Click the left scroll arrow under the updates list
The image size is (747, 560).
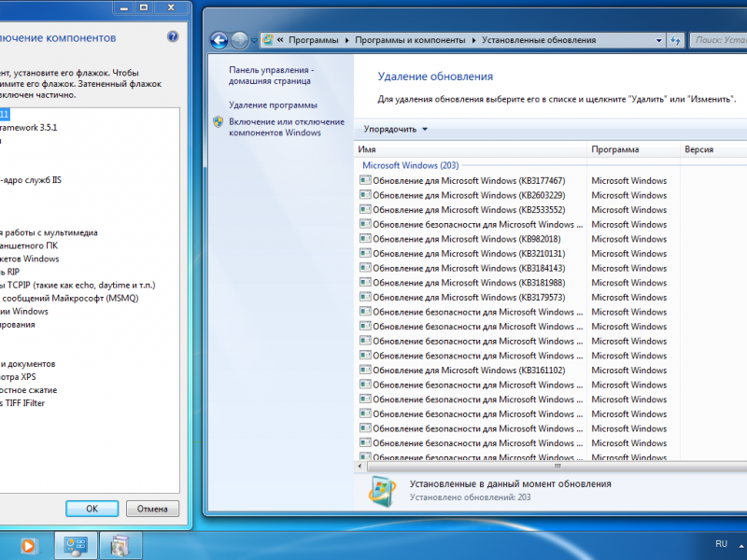(x=359, y=467)
